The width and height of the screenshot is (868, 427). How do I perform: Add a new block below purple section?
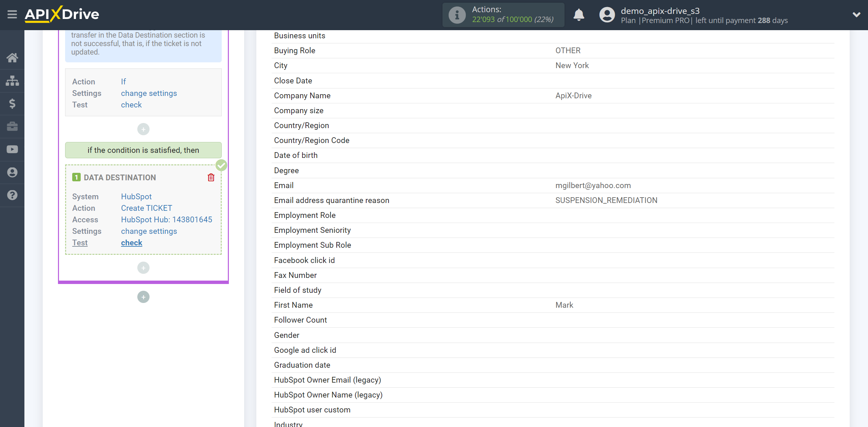pos(143,297)
